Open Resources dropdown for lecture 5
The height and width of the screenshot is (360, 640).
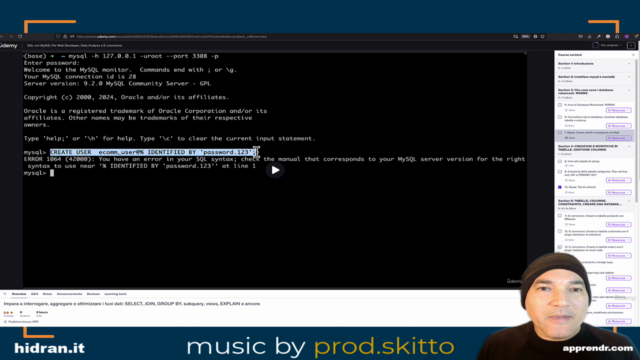click(x=618, y=110)
